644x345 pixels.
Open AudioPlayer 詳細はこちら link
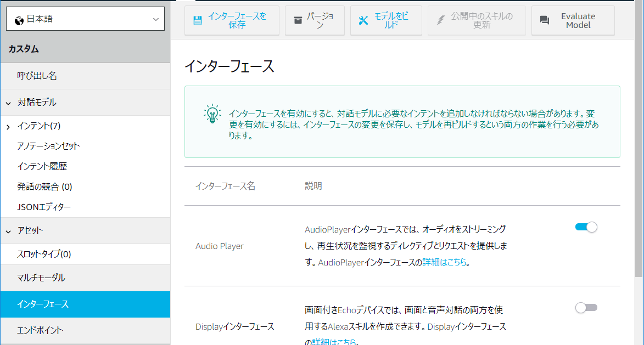point(444,262)
